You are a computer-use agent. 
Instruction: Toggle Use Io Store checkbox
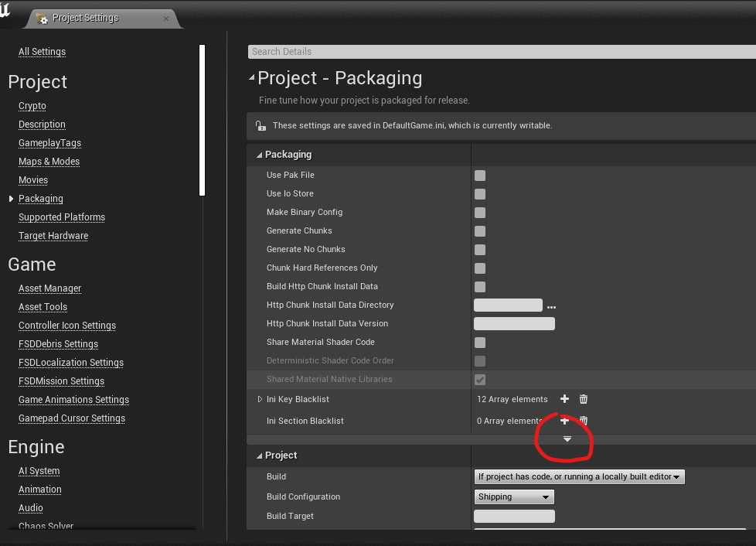480,194
